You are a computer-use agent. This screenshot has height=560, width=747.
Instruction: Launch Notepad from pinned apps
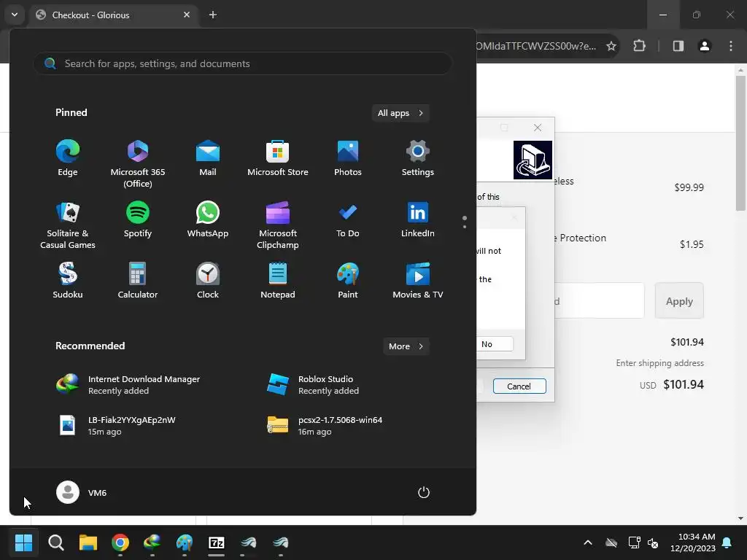click(x=278, y=281)
